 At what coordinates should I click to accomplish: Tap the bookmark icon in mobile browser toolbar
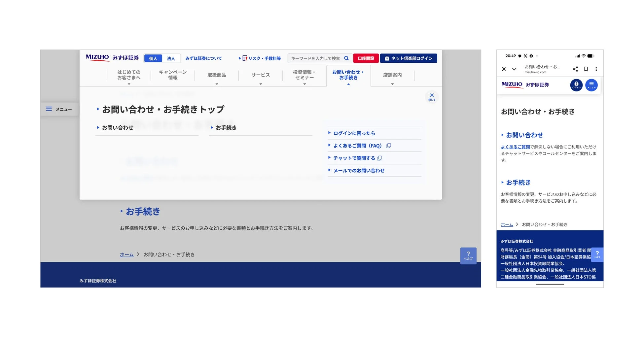tap(586, 69)
